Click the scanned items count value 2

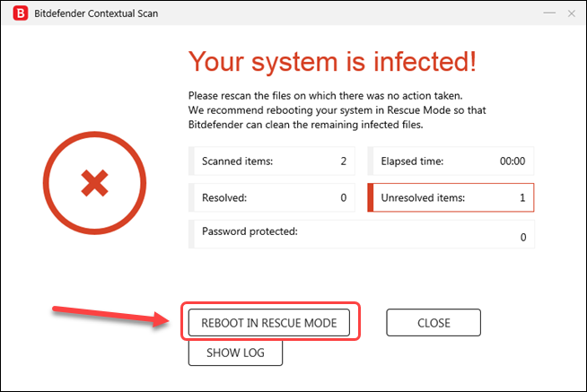pos(343,161)
